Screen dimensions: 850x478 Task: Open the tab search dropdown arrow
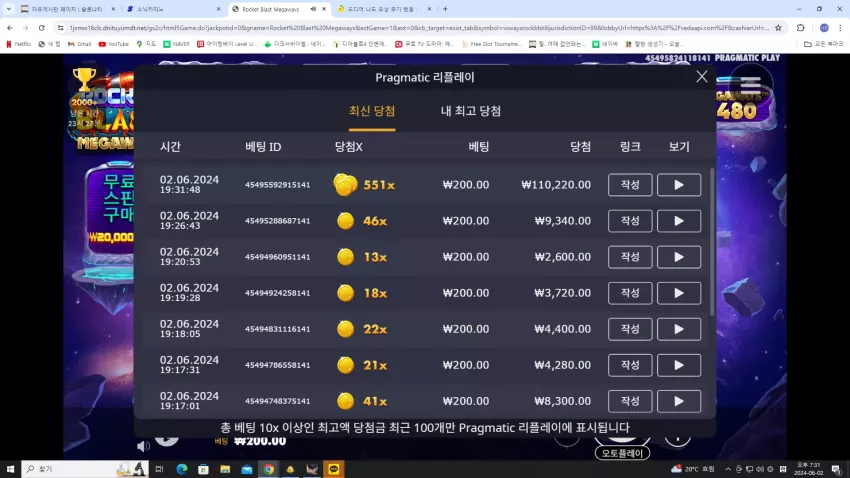[9, 9]
